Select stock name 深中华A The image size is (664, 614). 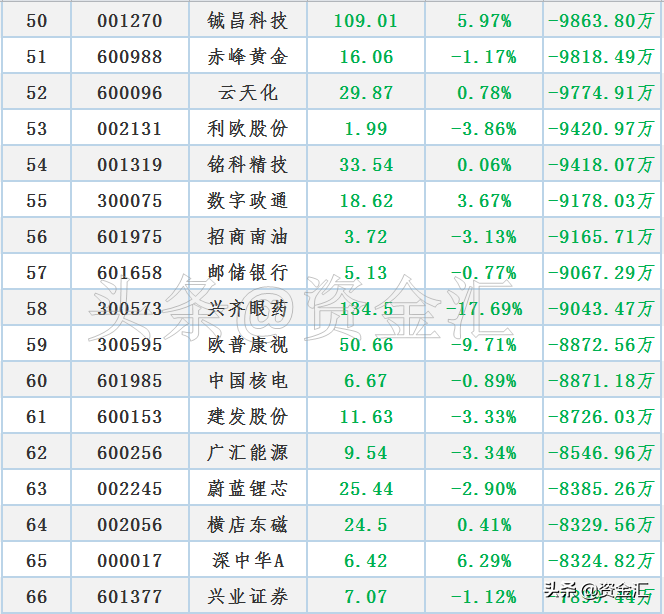pyautogui.click(x=248, y=561)
